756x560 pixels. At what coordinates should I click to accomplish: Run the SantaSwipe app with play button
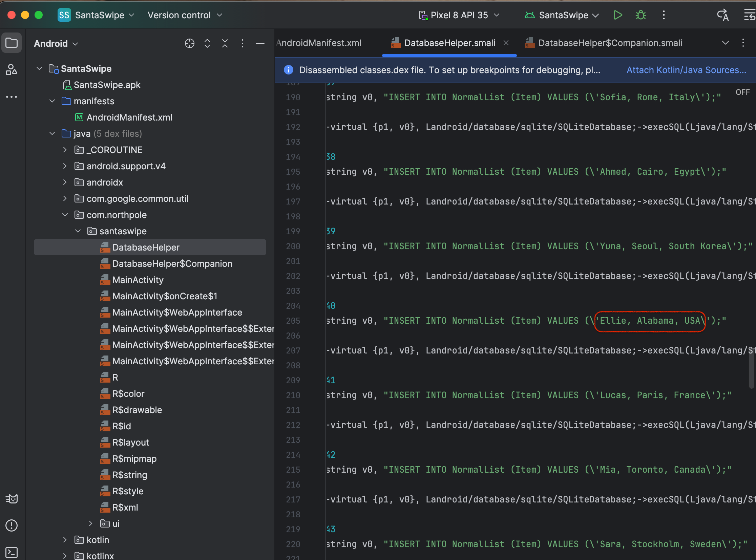point(617,15)
